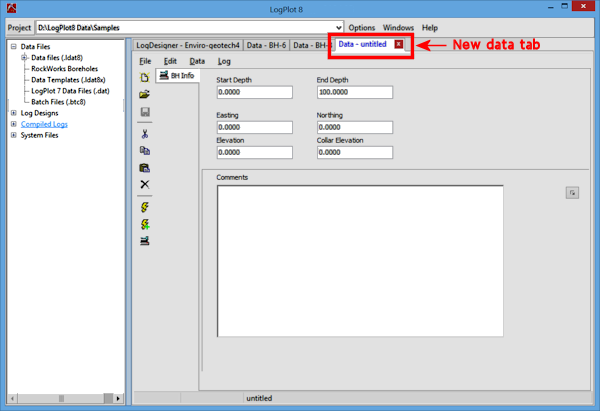Screen dimensions: 600x411
Task: Open the Options menu
Action: [361, 28]
